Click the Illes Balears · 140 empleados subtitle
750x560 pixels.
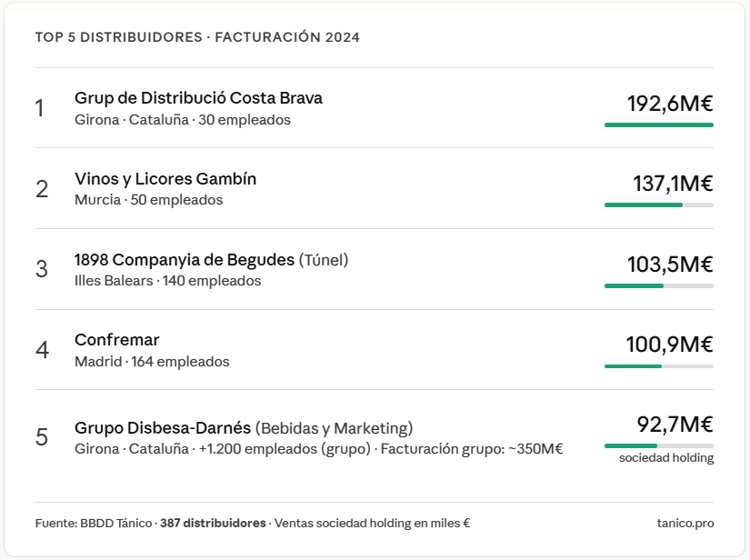pos(167,281)
